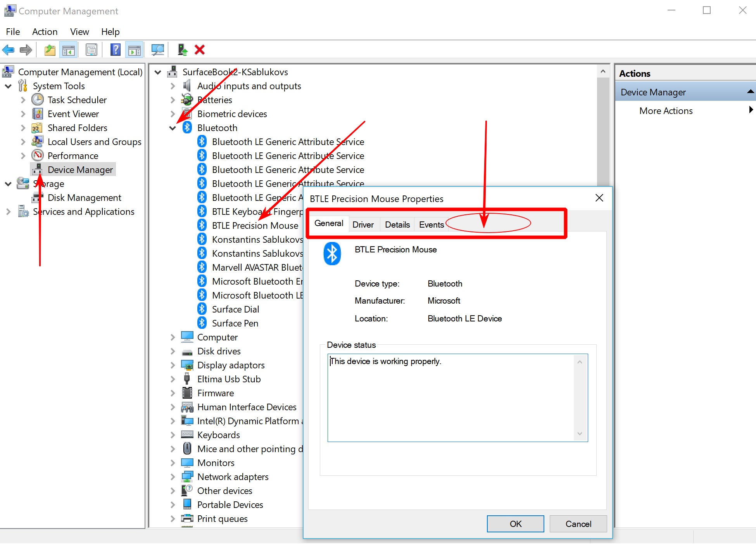Select Computer Management (Local) root node

click(80, 72)
